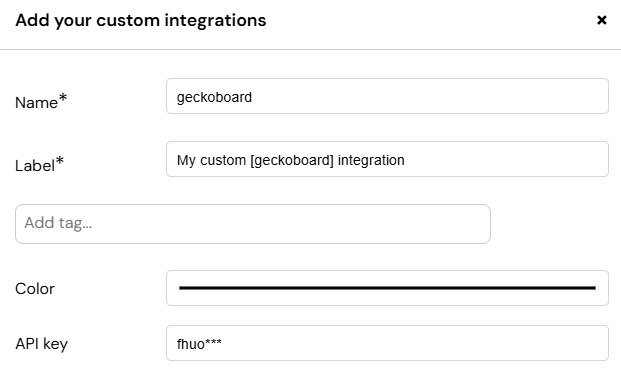Click the masked fhuo*** key value
Image resolution: width=621 pixels, height=376 pixels.
tap(199, 344)
